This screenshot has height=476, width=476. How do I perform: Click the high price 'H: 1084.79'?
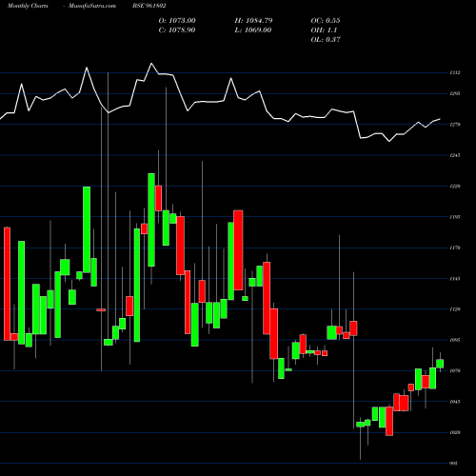253,21
